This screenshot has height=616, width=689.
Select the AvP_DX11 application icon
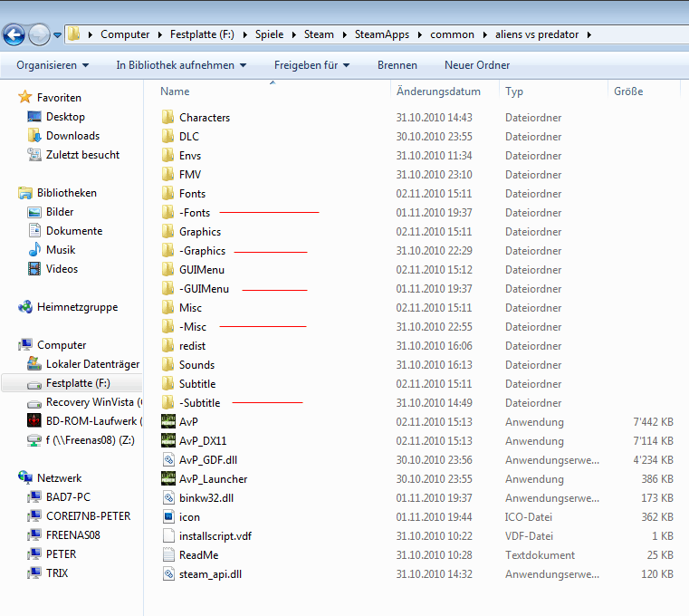[168, 440]
